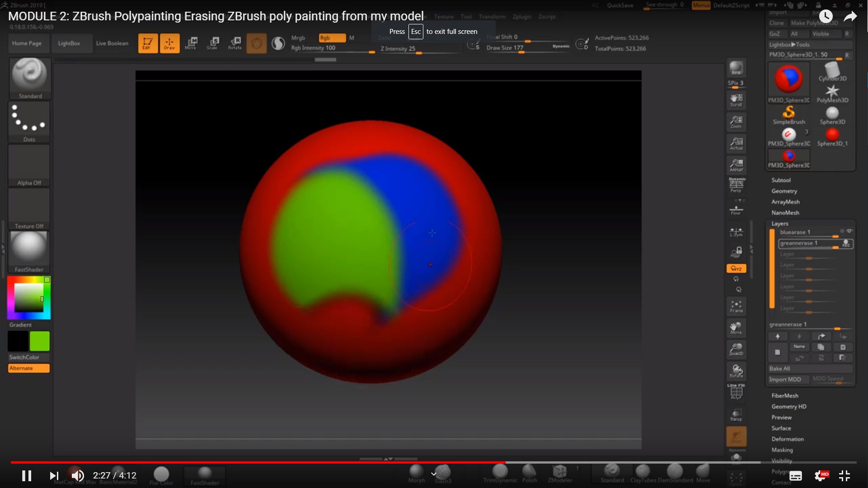Click the Scroll canvas icon

coord(736,100)
